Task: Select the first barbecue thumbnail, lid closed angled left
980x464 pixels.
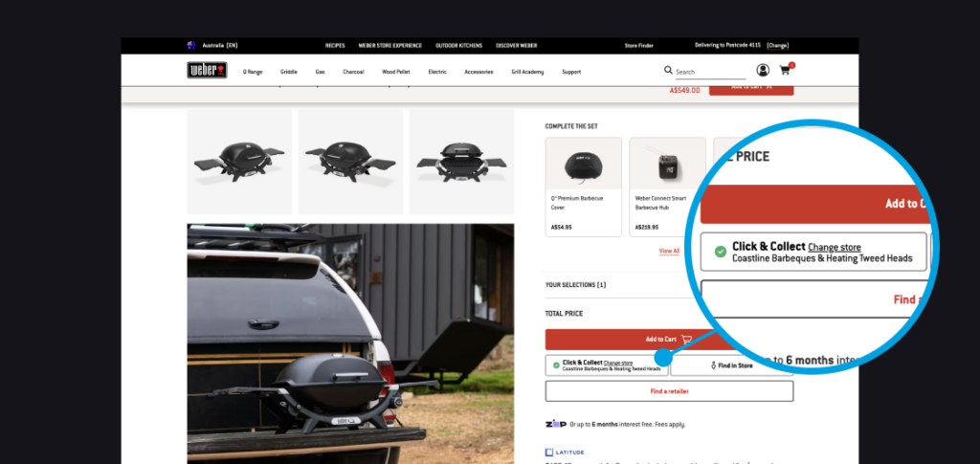Action: (x=239, y=162)
